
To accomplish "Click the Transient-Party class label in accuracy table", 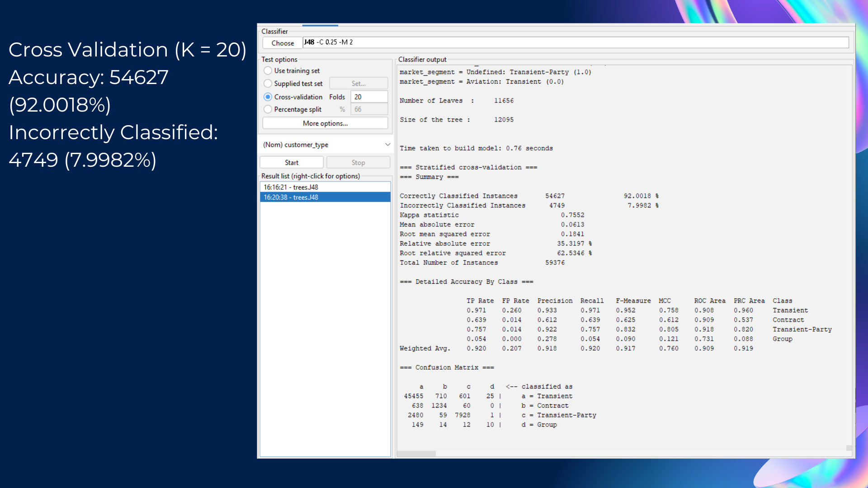I will 802,329.
